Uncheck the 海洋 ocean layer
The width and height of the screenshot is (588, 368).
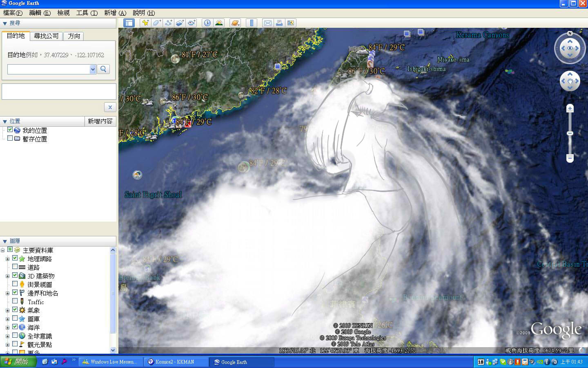[15, 327]
